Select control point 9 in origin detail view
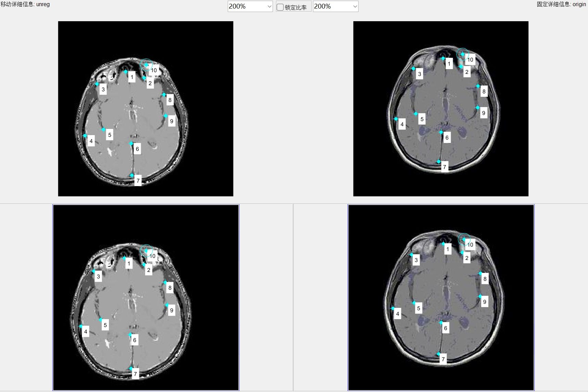Image resolution: width=588 pixels, height=392 pixels. pyautogui.click(x=478, y=108)
